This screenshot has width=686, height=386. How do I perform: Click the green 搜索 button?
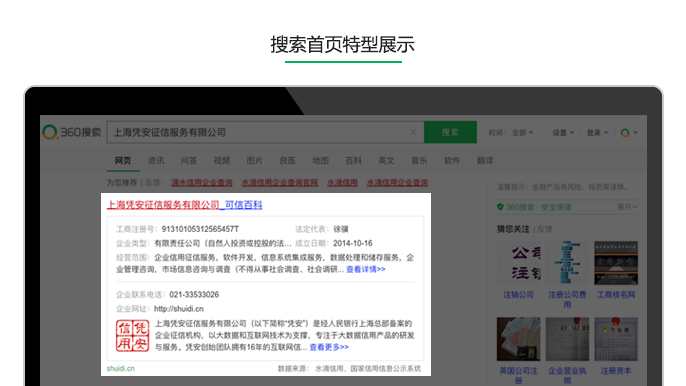pyautogui.click(x=450, y=132)
